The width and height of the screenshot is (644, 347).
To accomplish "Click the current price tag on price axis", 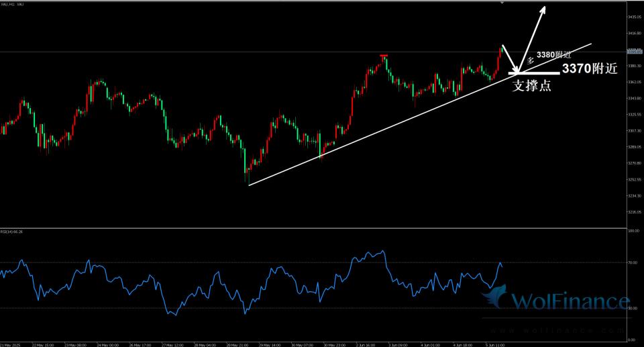I will click(x=634, y=51).
